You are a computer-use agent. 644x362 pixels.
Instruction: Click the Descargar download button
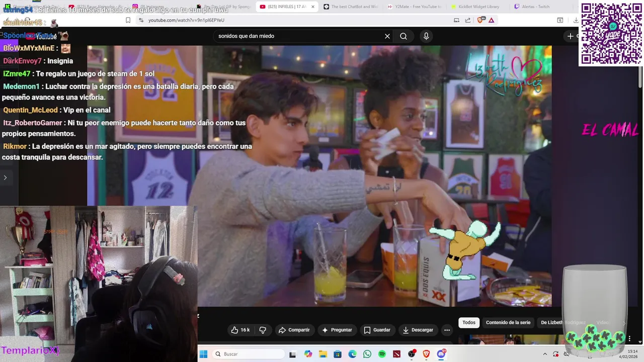pos(418,330)
